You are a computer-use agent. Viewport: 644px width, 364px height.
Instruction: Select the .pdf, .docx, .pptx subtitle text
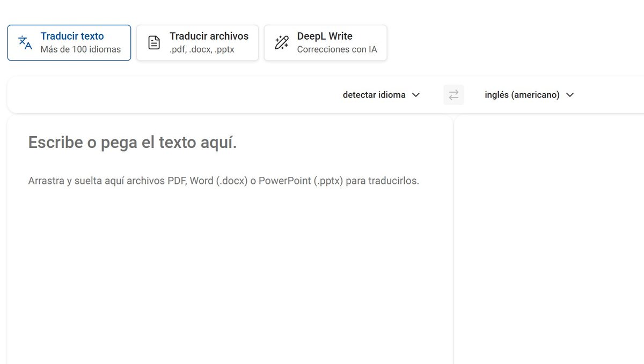[x=202, y=50]
